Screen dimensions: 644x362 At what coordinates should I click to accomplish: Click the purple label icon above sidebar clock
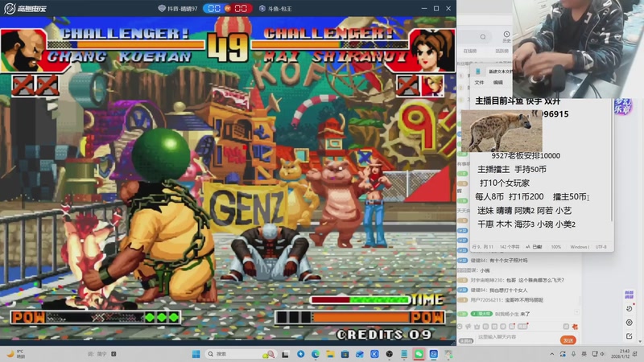629,294
